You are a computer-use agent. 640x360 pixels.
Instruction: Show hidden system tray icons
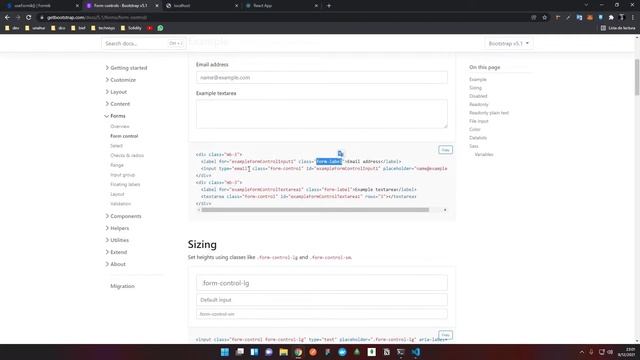[x=582, y=352]
